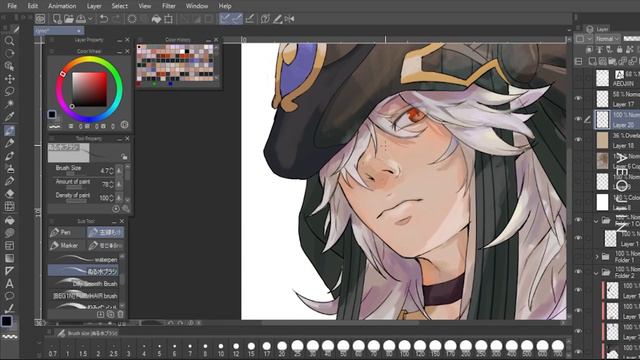Select the Balloon tool
640x360 pixels.
pos(9,296)
